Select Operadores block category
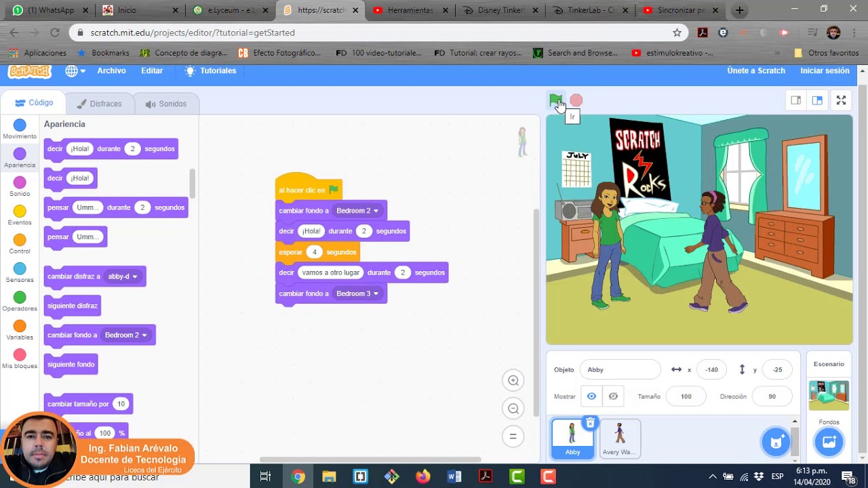This screenshot has width=868, height=488. pyautogui.click(x=20, y=302)
